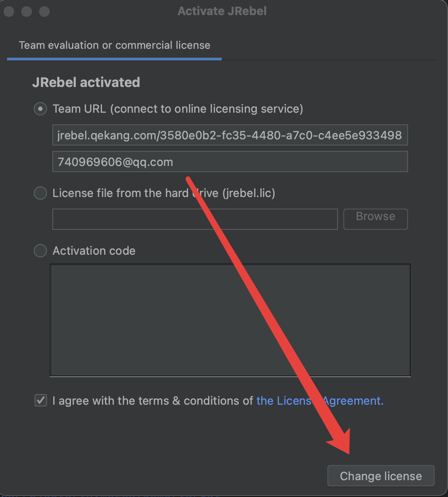
Task: Click the 'License file from the hard drive' label
Action: (x=164, y=193)
